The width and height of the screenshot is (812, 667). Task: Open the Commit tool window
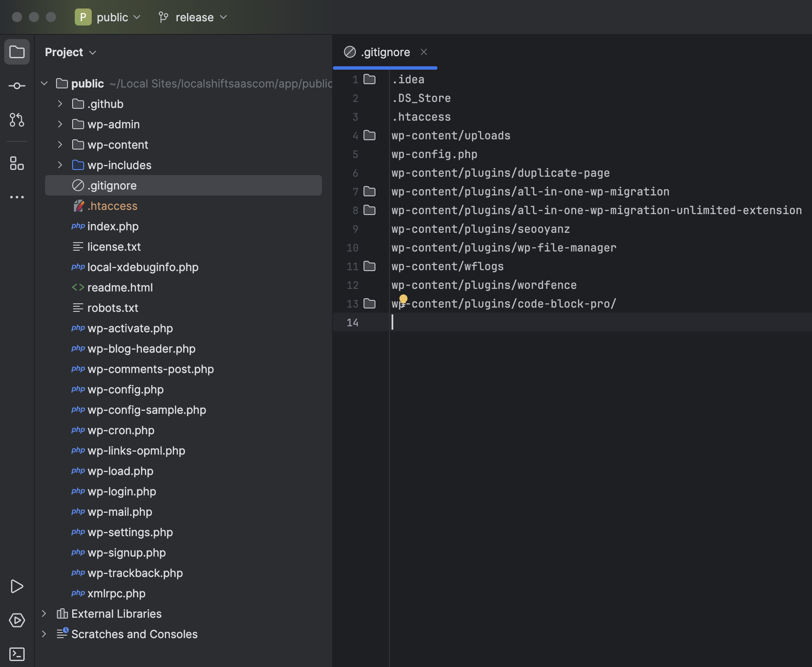17,86
